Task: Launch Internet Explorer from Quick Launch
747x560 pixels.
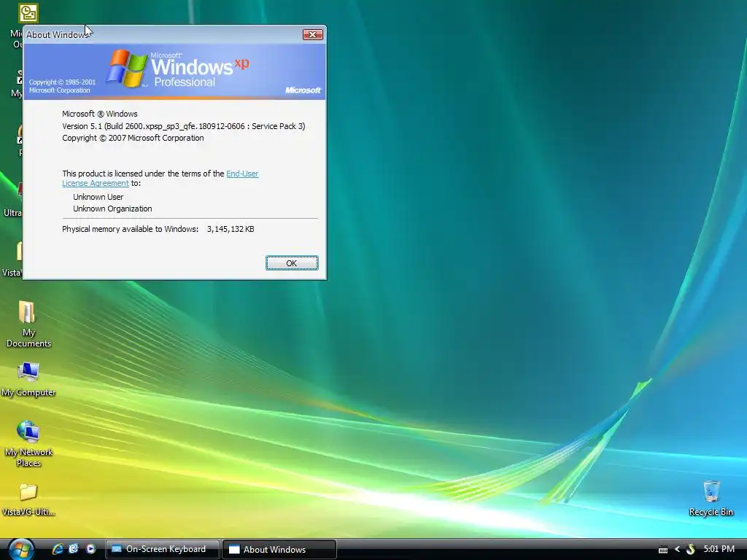Action: [58, 549]
